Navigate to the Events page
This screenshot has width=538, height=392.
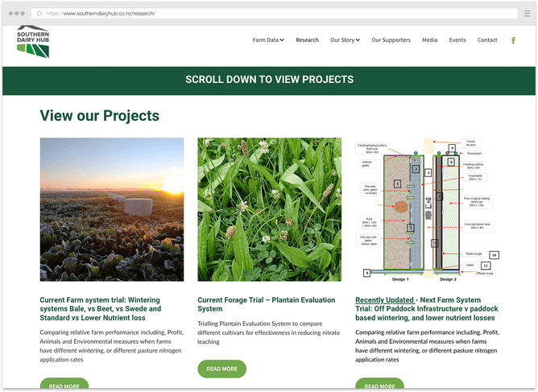(x=457, y=40)
